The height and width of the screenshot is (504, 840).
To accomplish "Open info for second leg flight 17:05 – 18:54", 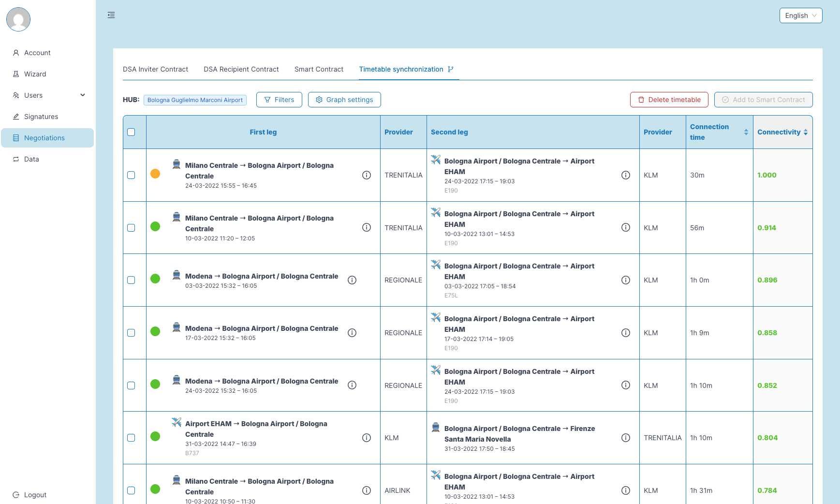I will coord(625,280).
